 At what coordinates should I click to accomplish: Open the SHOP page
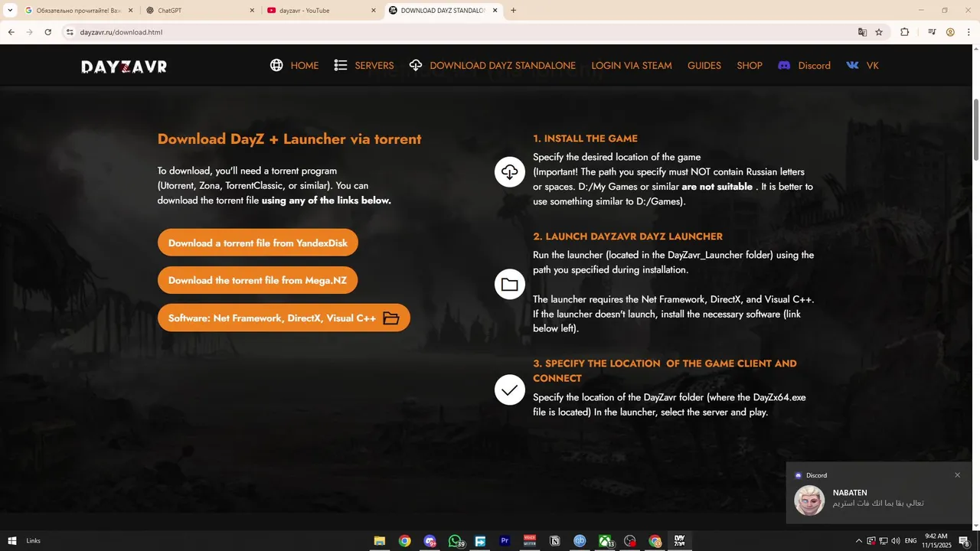point(750,66)
